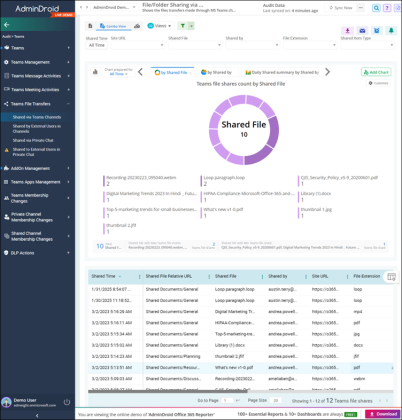Viewport: 402px width, 420px height.
Task: Expand Shared Channel Membership Changes
Action: point(37,236)
